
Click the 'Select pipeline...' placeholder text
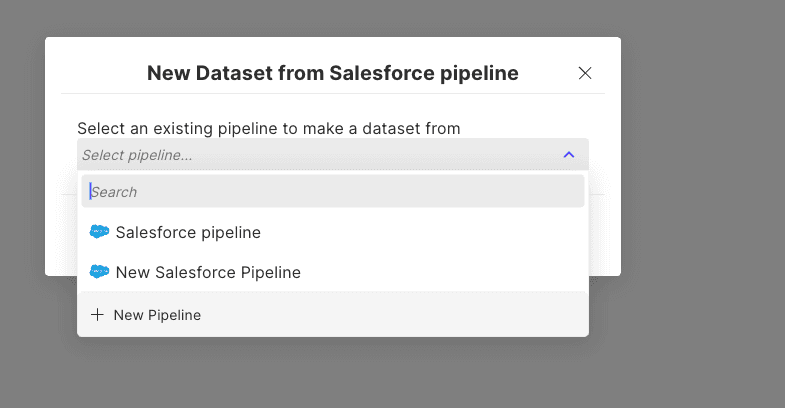[x=137, y=155]
